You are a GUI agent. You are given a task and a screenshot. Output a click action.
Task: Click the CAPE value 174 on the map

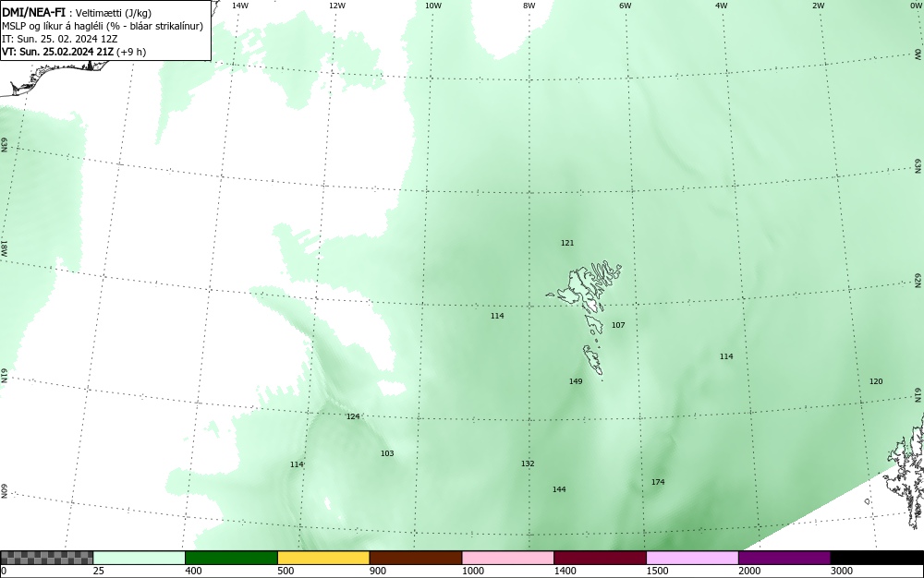[658, 482]
